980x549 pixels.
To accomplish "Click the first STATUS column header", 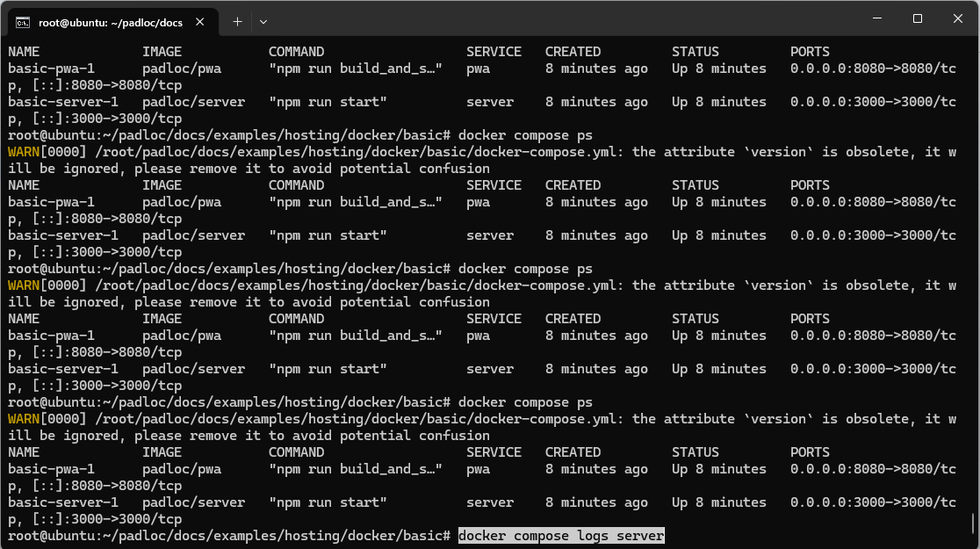I will pos(695,52).
